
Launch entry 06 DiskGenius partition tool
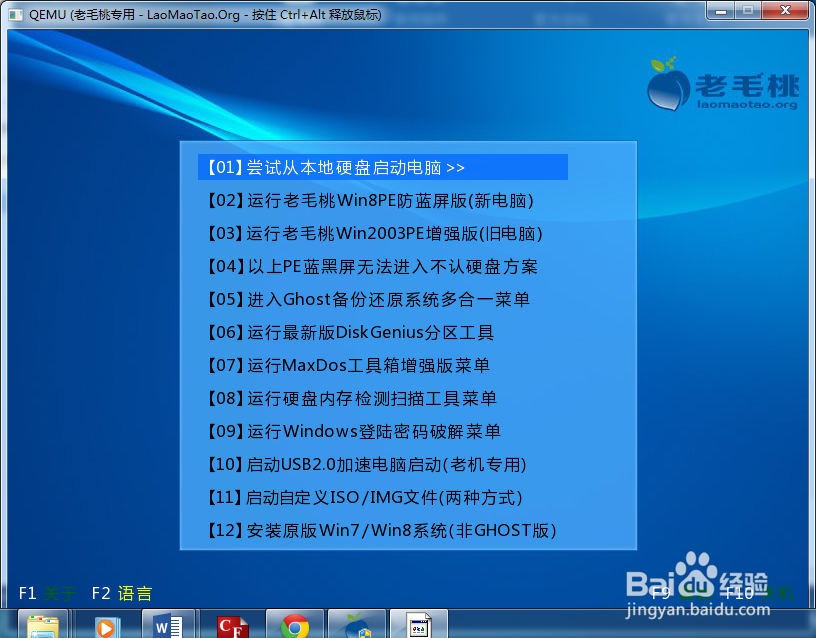coord(350,333)
